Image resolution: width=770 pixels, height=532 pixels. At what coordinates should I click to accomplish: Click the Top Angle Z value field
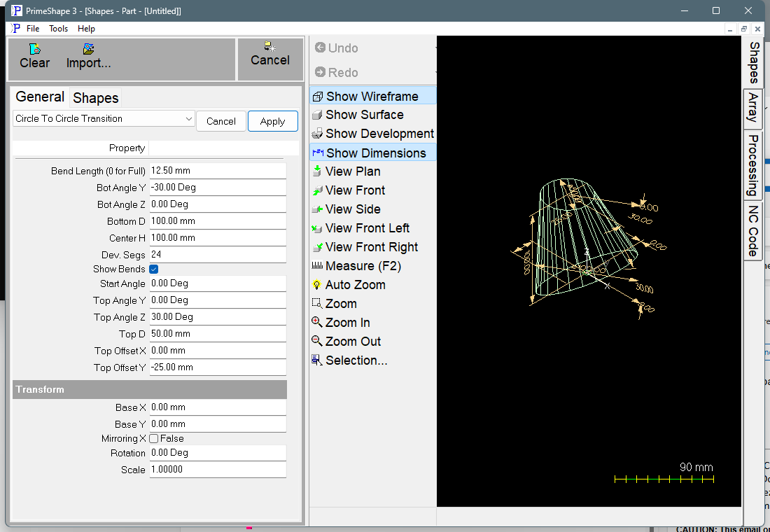[218, 317]
